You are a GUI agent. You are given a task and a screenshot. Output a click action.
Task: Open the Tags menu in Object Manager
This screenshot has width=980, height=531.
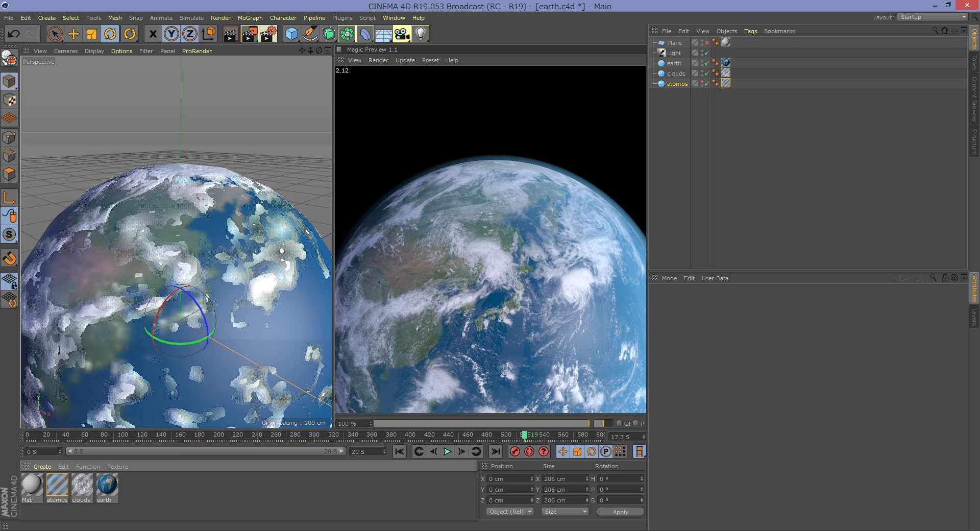pos(750,31)
